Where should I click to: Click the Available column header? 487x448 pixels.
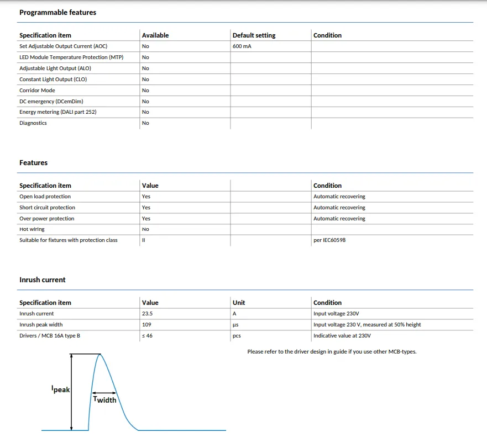tap(155, 35)
